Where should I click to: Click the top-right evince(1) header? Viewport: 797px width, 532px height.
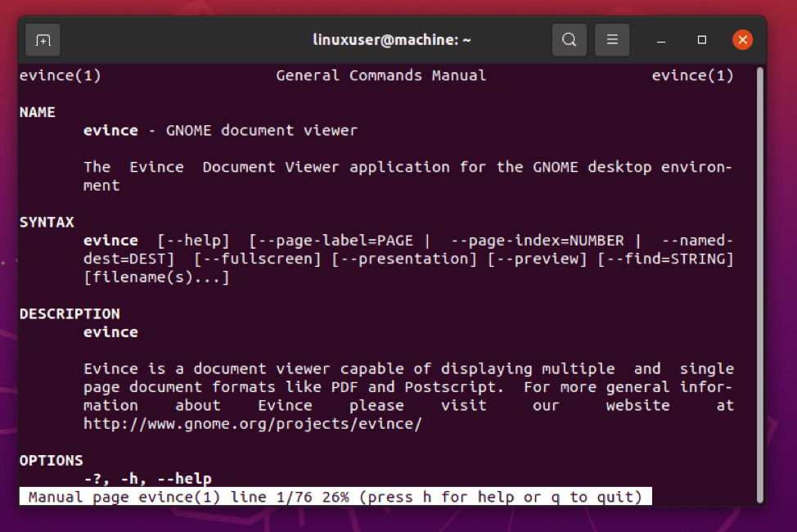(x=693, y=76)
